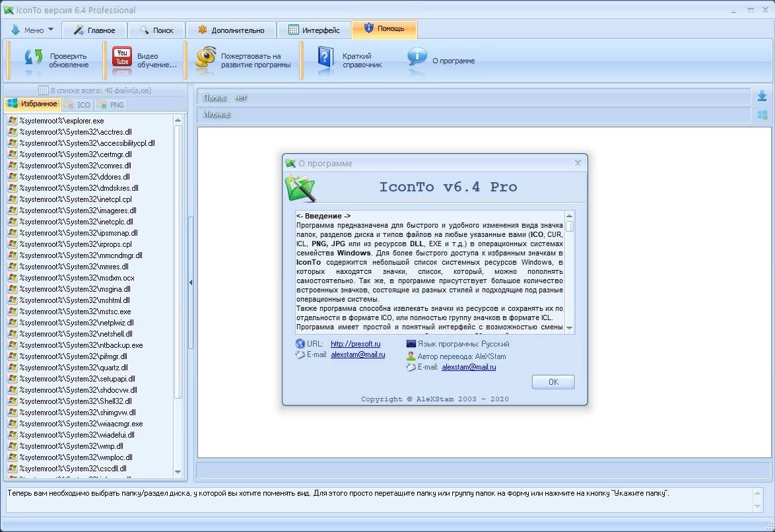Collapse the left panel splitter arrow
The image size is (775, 532).
pyautogui.click(x=190, y=283)
